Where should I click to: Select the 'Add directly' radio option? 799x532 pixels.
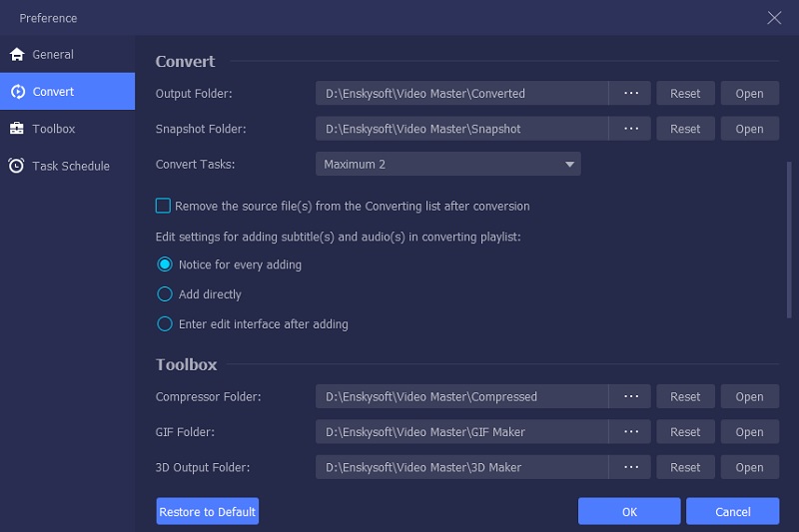click(x=165, y=294)
